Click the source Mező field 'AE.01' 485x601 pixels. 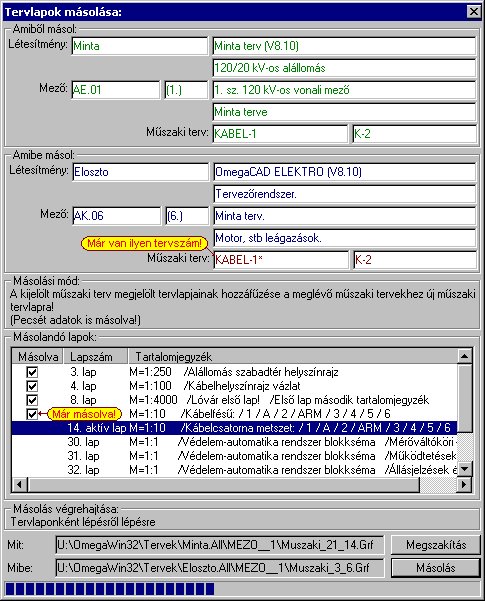pos(115,90)
